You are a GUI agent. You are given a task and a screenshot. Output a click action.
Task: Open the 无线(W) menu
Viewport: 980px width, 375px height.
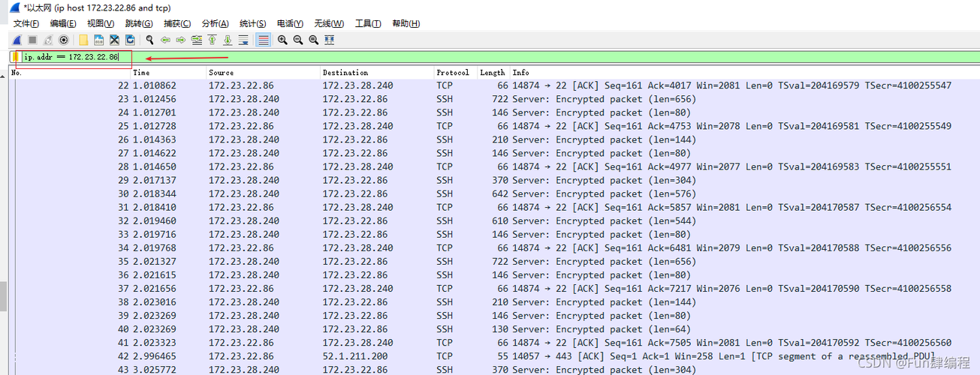tap(329, 23)
